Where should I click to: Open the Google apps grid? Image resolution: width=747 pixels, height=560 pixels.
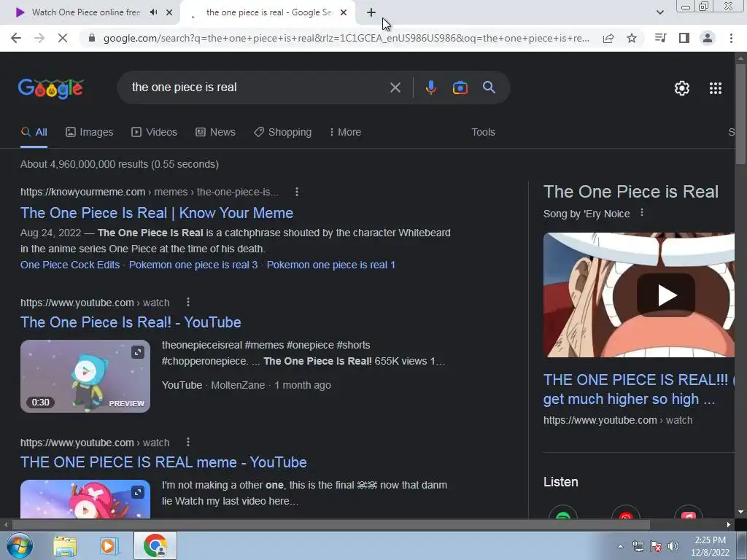(x=716, y=88)
